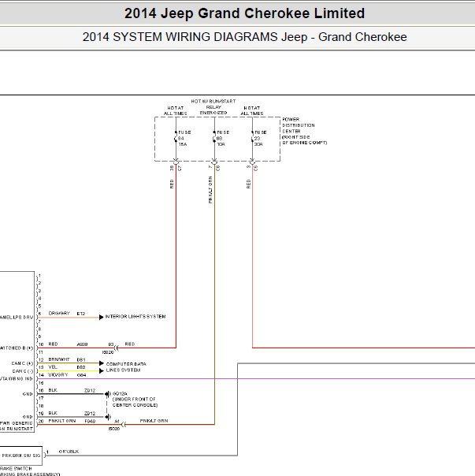Click the 'E12' circuit code on pin 6
Screen dimensions: 475x476
pos(81,314)
